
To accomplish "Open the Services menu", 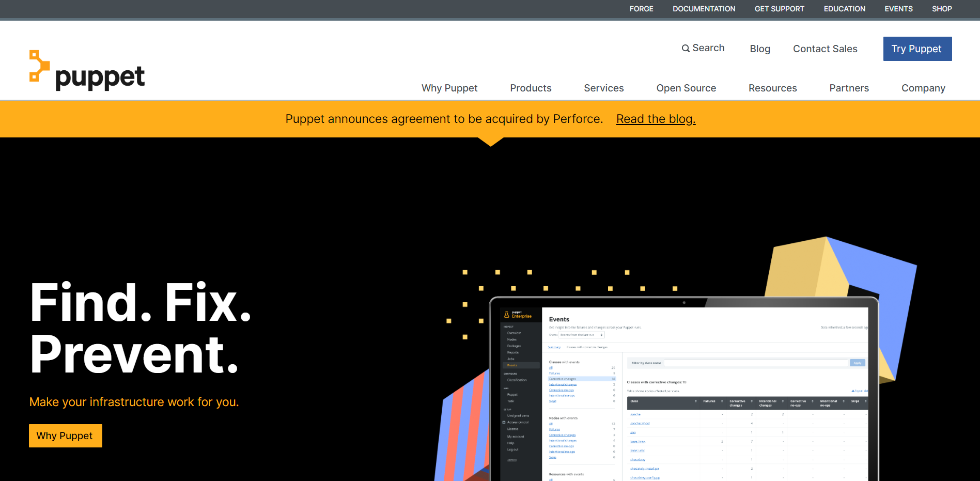I will click(604, 88).
